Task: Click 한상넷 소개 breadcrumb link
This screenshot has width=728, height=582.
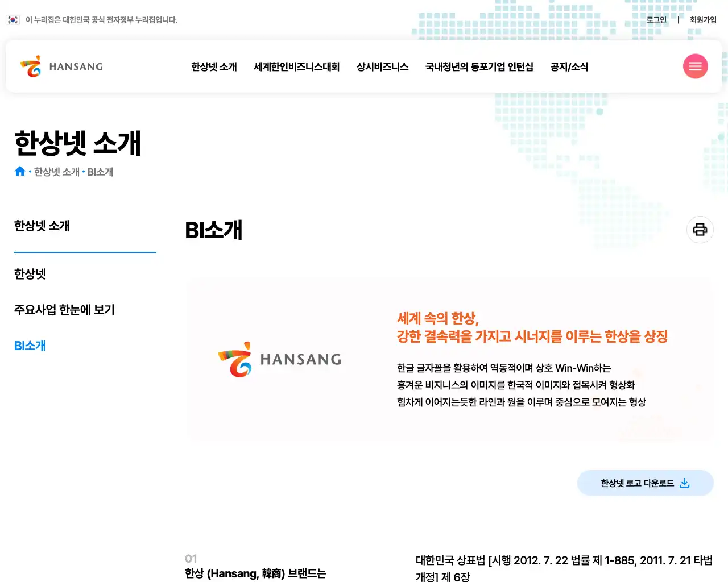Action: point(57,172)
